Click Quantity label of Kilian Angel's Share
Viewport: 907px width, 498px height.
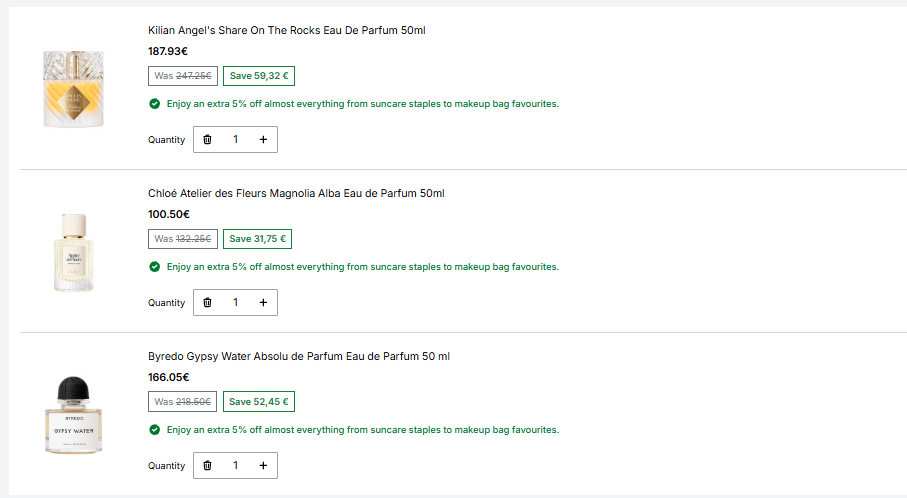[167, 140]
